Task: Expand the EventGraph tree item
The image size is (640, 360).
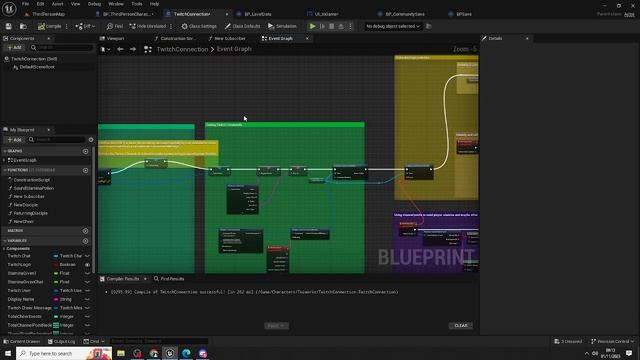Action: pos(4,160)
